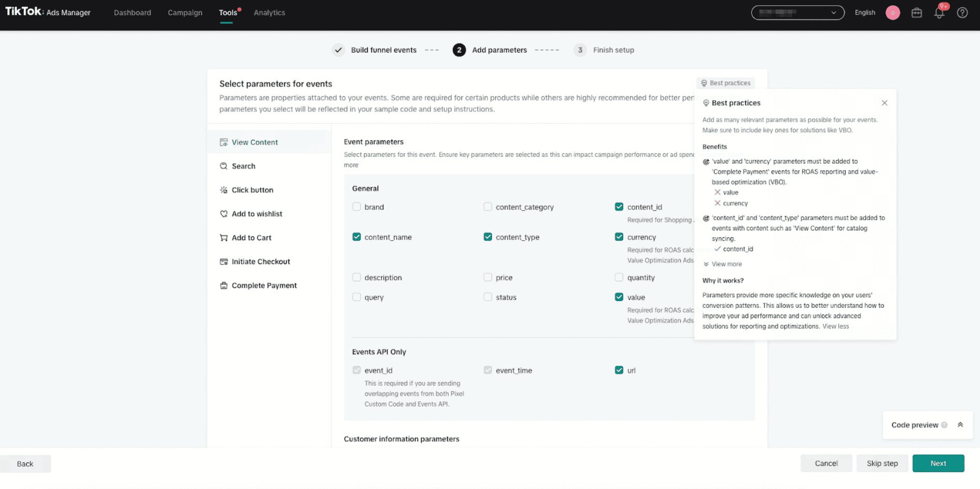Enable the quantity checkbox
The width and height of the screenshot is (980, 489).
pos(619,277)
